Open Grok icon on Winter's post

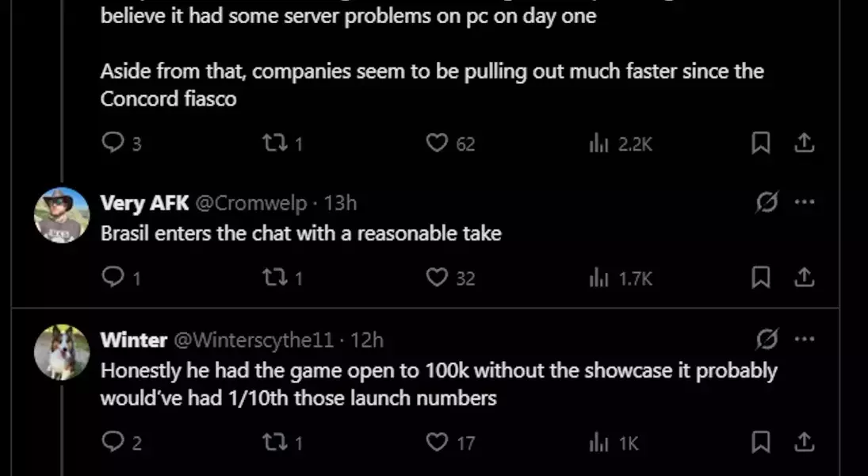tap(767, 340)
